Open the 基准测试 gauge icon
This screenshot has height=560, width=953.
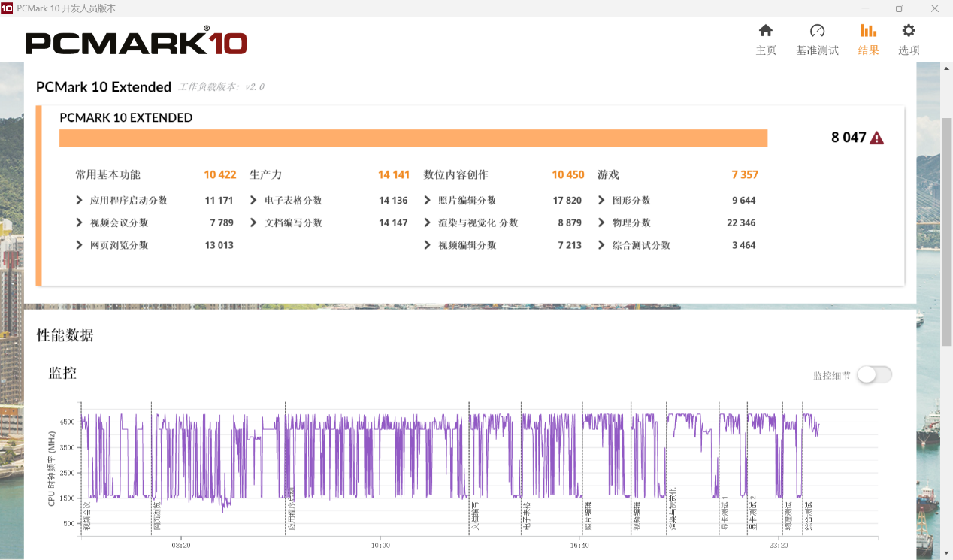click(817, 31)
